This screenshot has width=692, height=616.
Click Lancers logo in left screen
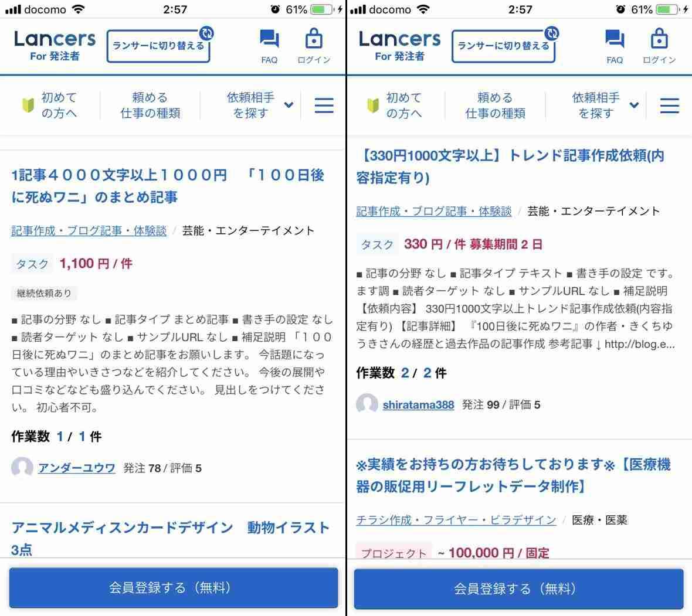(55, 45)
